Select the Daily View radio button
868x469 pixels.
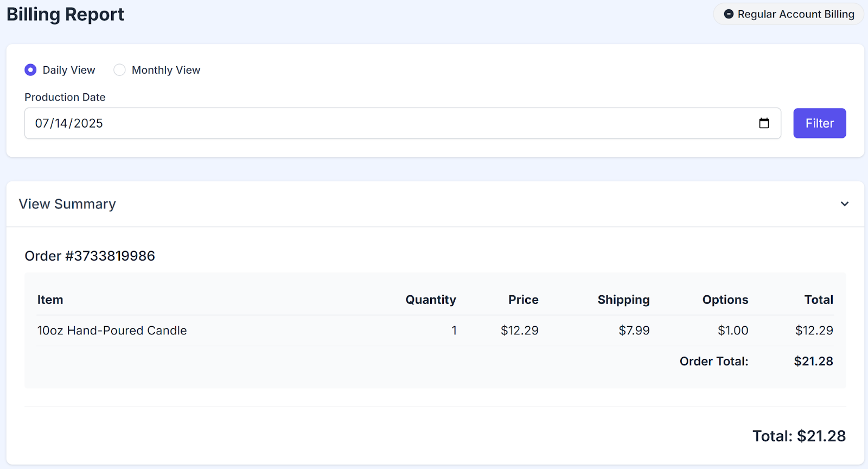(30, 70)
